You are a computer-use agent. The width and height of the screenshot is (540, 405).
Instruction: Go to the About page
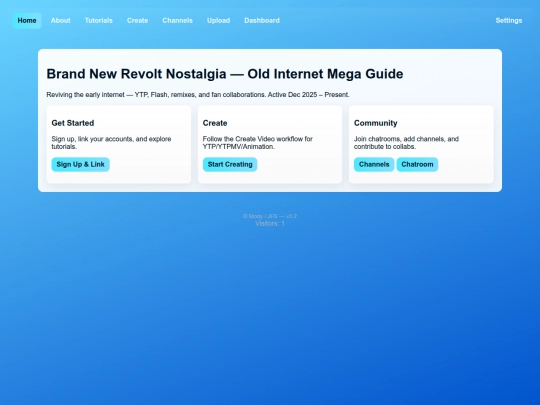pyautogui.click(x=61, y=21)
